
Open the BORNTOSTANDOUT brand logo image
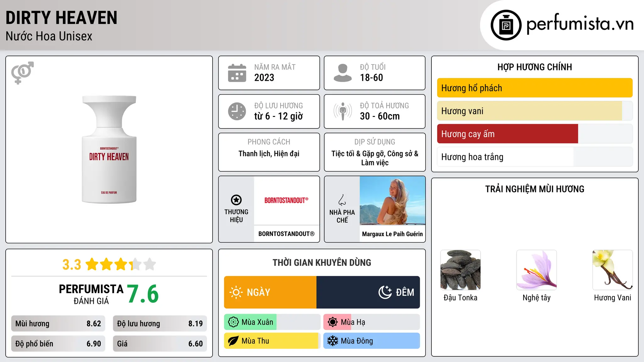(x=286, y=200)
